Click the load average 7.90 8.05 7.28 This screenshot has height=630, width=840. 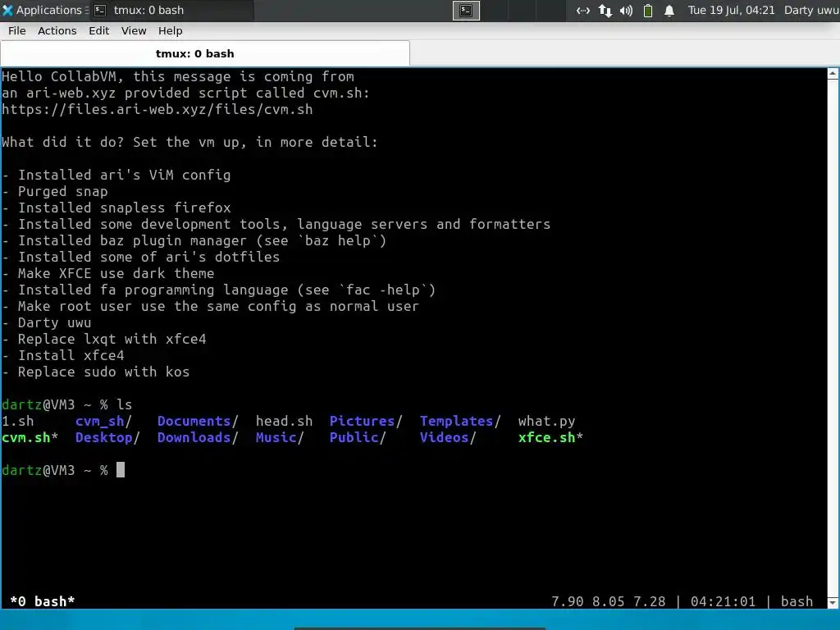(x=608, y=601)
